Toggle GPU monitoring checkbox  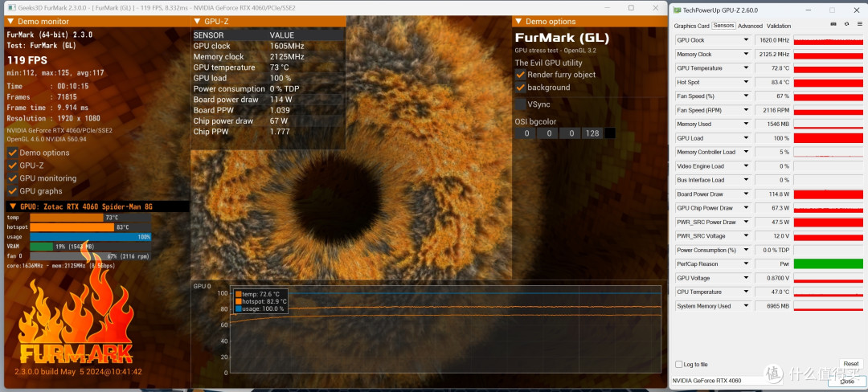(12, 178)
